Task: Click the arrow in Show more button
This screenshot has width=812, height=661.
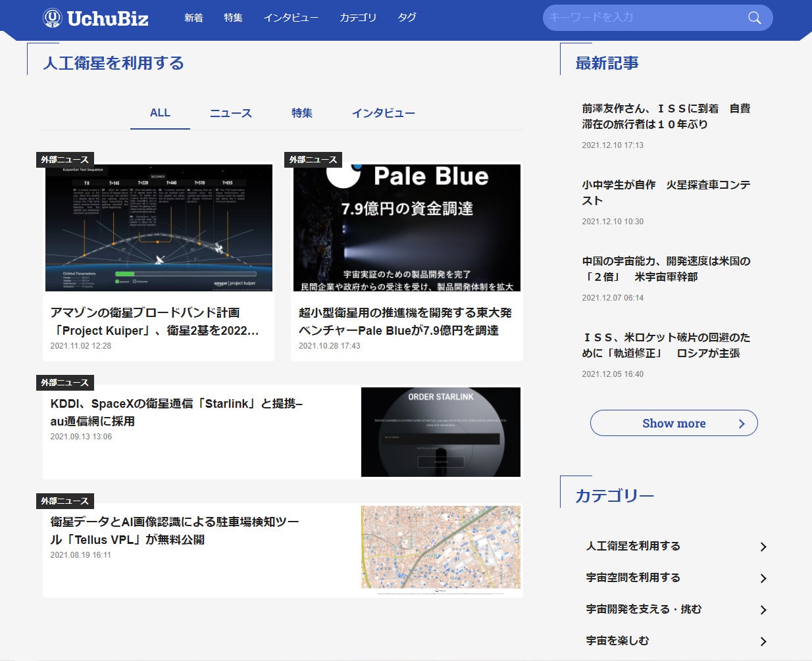Action: [742, 424]
